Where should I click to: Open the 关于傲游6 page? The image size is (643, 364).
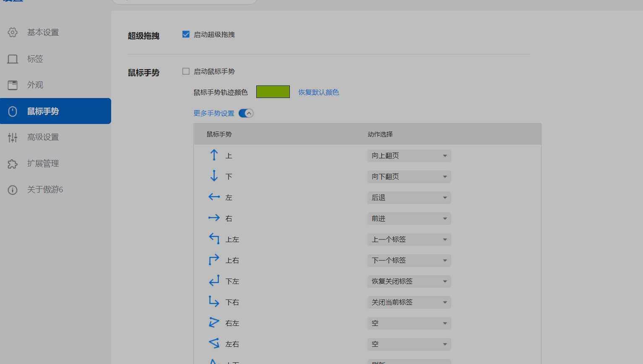tap(55, 190)
